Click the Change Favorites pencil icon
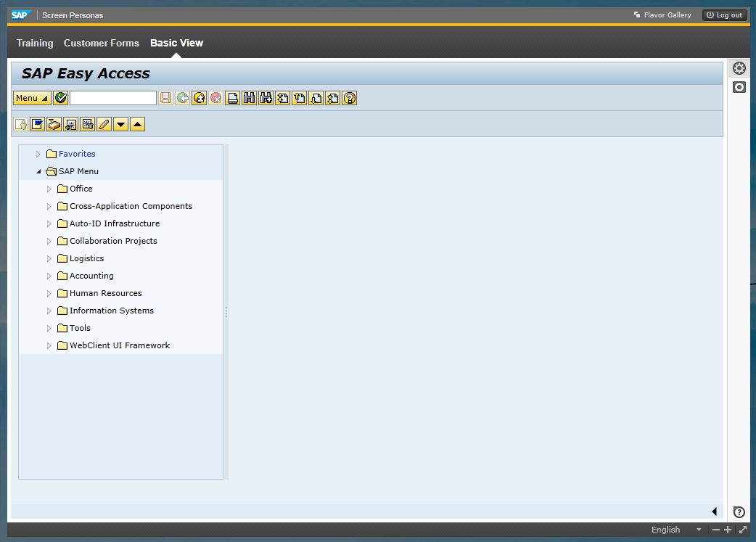The image size is (756, 542). tap(104, 124)
